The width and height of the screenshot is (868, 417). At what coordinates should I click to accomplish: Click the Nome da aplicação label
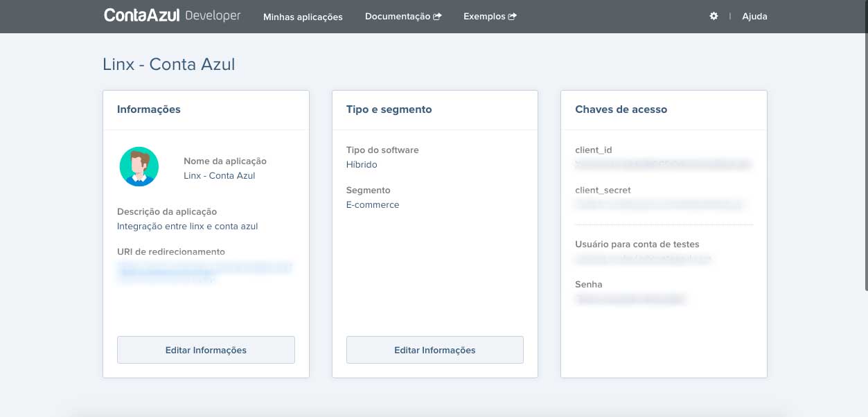[x=225, y=161]
